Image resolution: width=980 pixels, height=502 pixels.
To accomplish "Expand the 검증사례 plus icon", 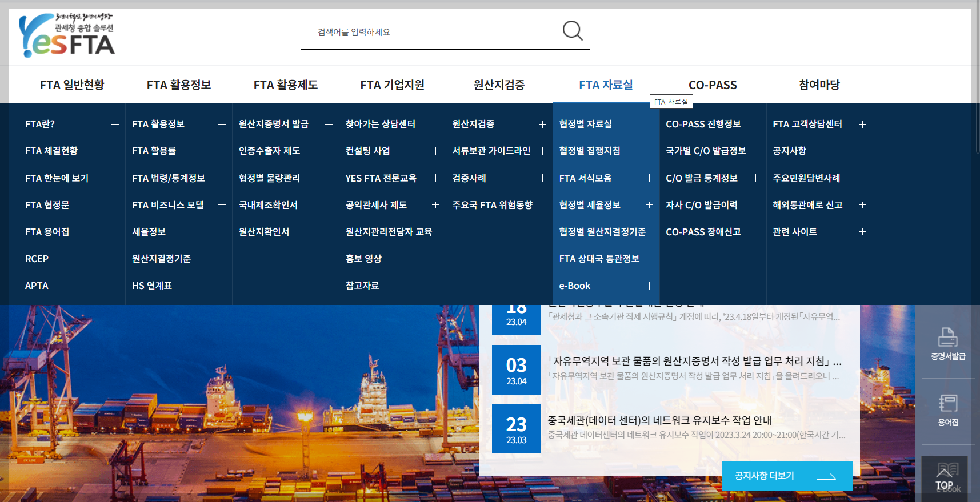I will 542,178.
